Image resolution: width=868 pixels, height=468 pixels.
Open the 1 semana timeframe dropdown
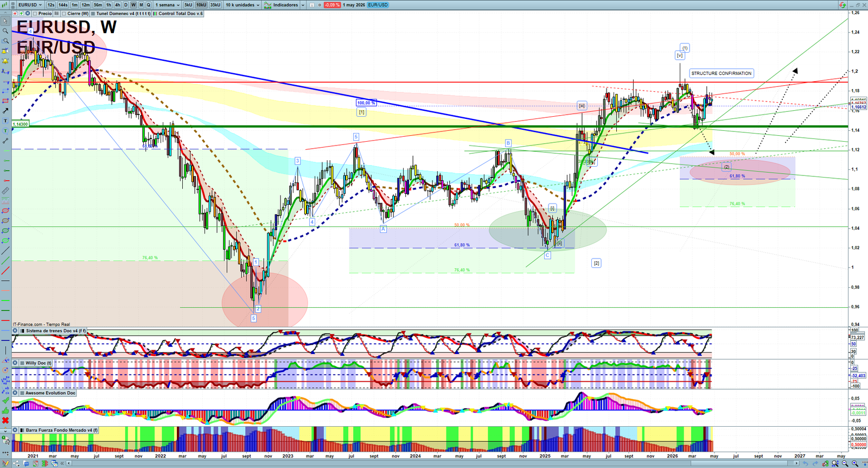click(167, 5)
